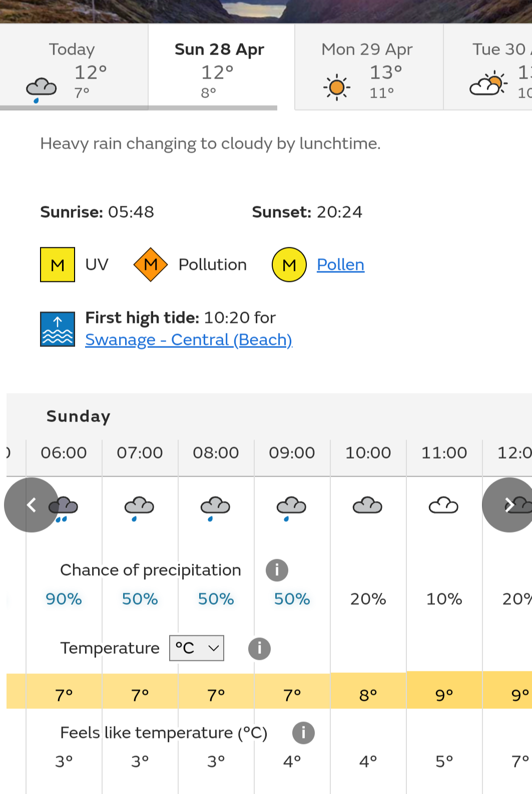Viewport: 532px width, 794px height.
Task: Click the blue high tide wave icon
Action: tap(58, 329)
